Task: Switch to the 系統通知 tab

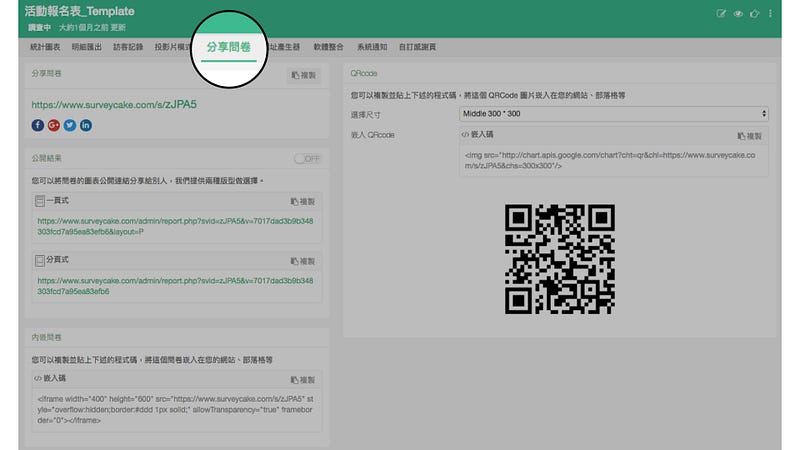Action: pyautogui.click(x=372, y=47)
